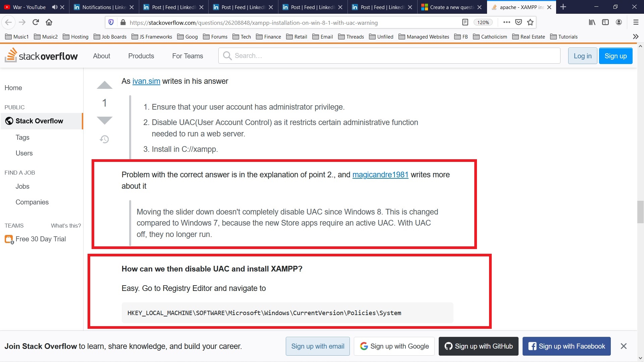This screenshot has width=644, height=362.
Task: Click Sign up with Google
Action: click(x=394, y=346)
